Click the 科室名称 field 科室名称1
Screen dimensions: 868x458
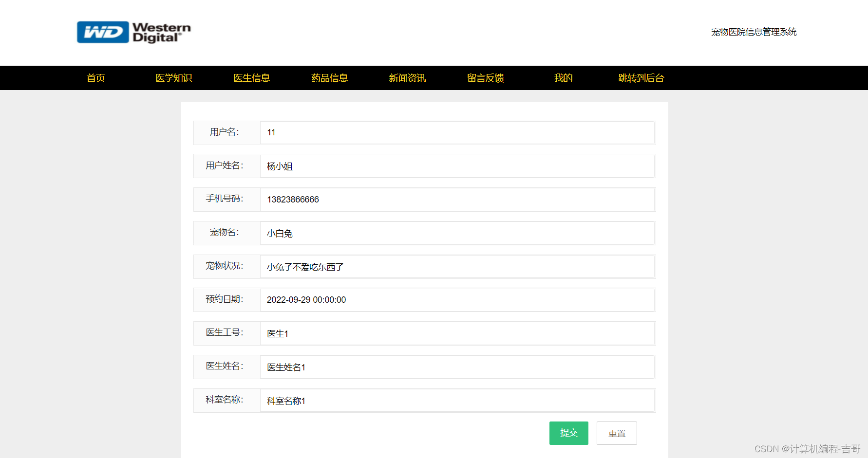coord(457,401)
